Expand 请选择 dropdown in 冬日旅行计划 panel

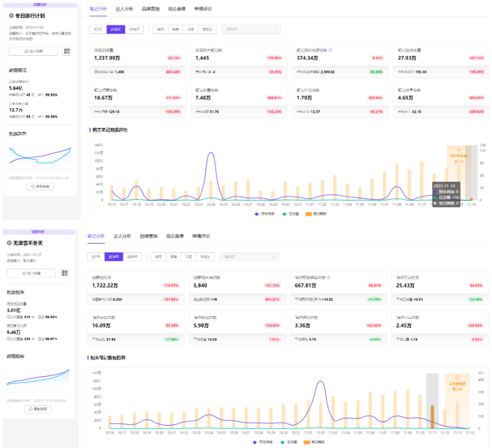pos(251,29)
